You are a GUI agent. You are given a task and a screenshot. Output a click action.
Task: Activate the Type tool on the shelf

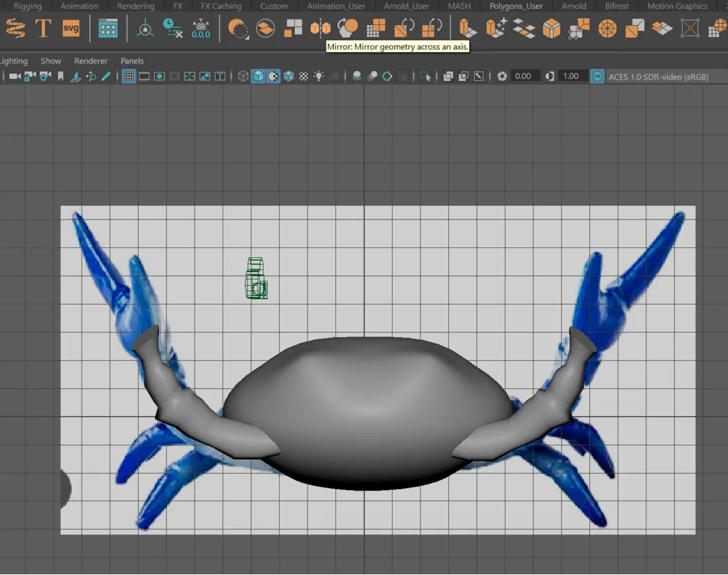pyautogui.click(x=43, y=28)
